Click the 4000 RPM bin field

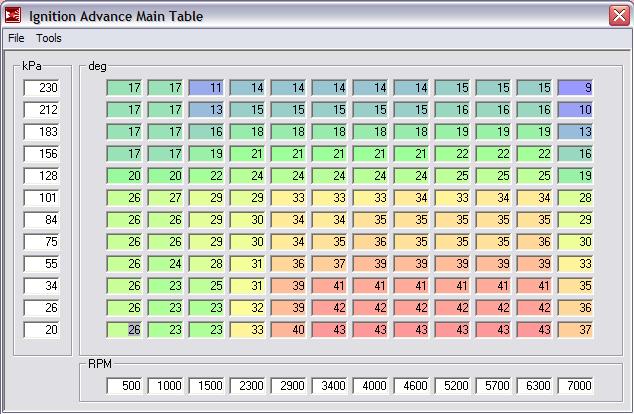(370, 385)
